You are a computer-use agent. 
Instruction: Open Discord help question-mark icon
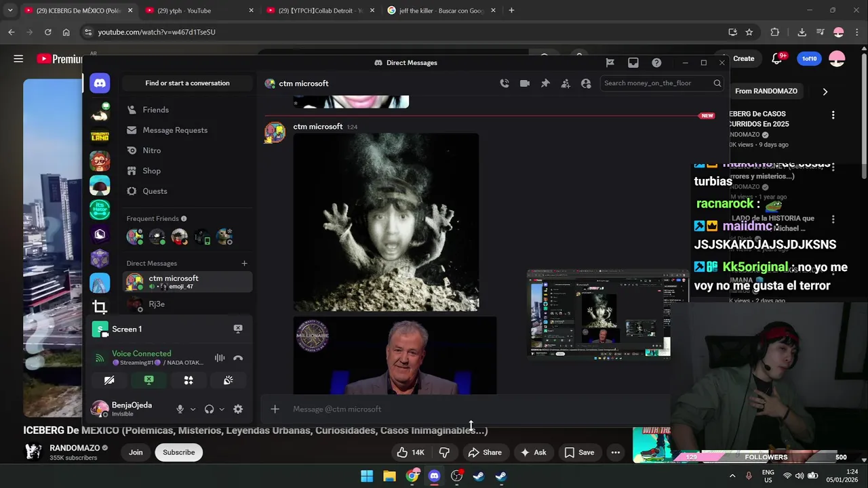(656, 62)
